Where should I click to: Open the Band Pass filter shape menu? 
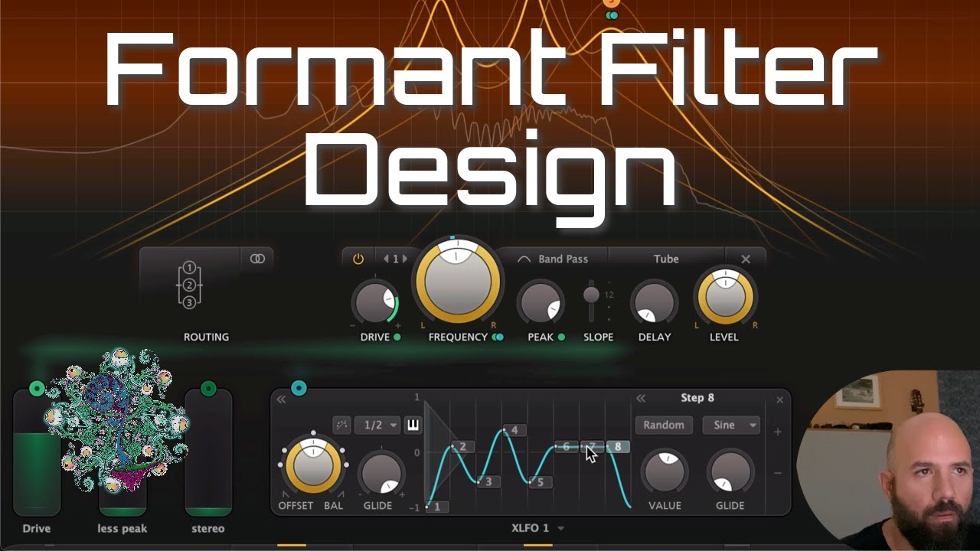click(x=554, y=259)
